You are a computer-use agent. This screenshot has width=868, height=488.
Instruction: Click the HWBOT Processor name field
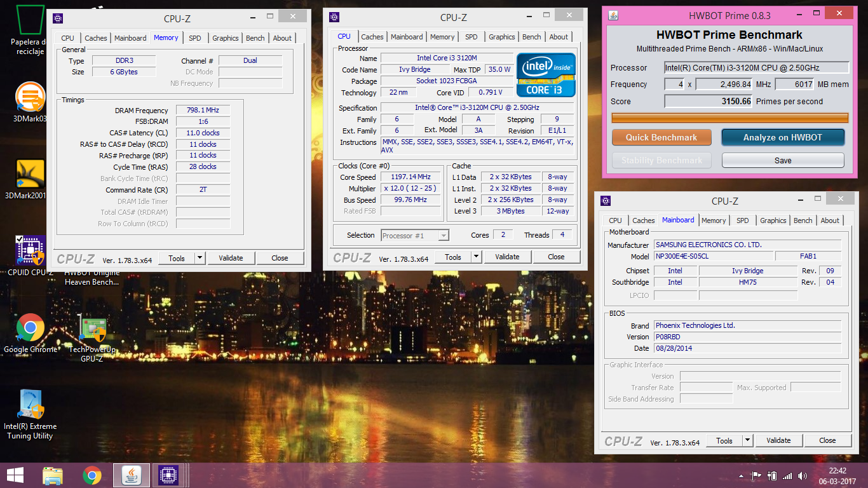[757, 68]
